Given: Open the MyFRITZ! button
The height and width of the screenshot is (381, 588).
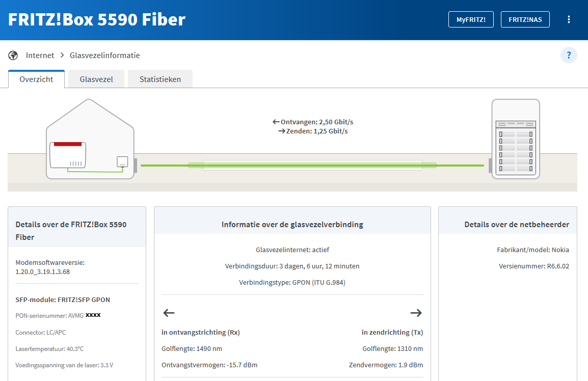Looking at the screenshot, I should coord(471,20).
